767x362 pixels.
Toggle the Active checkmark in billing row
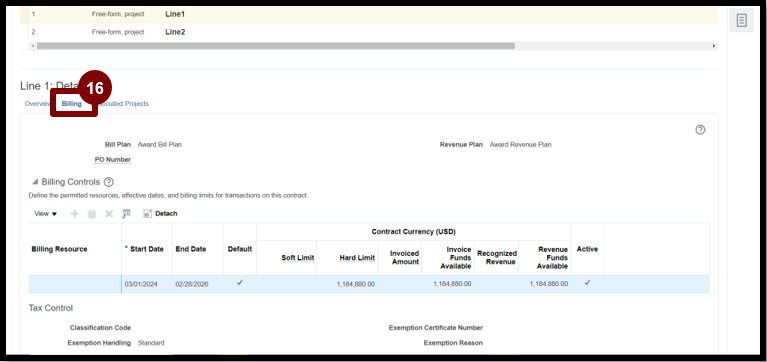click(x=587, y=283)
